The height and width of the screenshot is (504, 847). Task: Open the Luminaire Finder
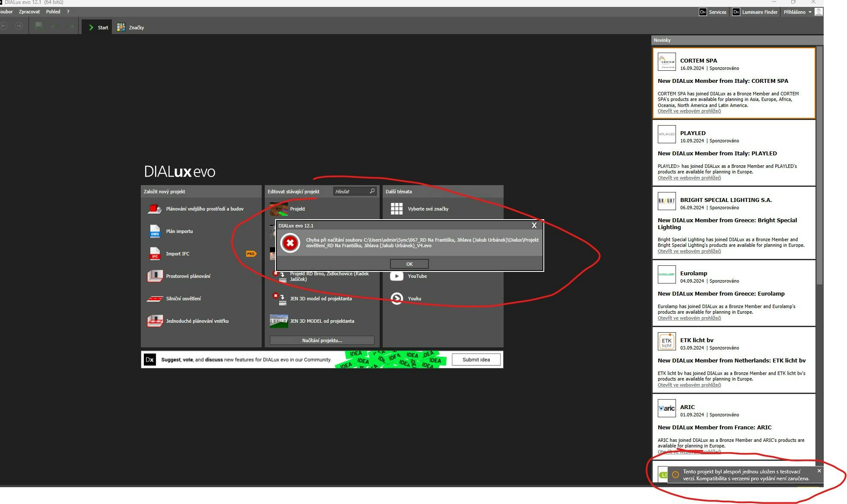(755, 12)
